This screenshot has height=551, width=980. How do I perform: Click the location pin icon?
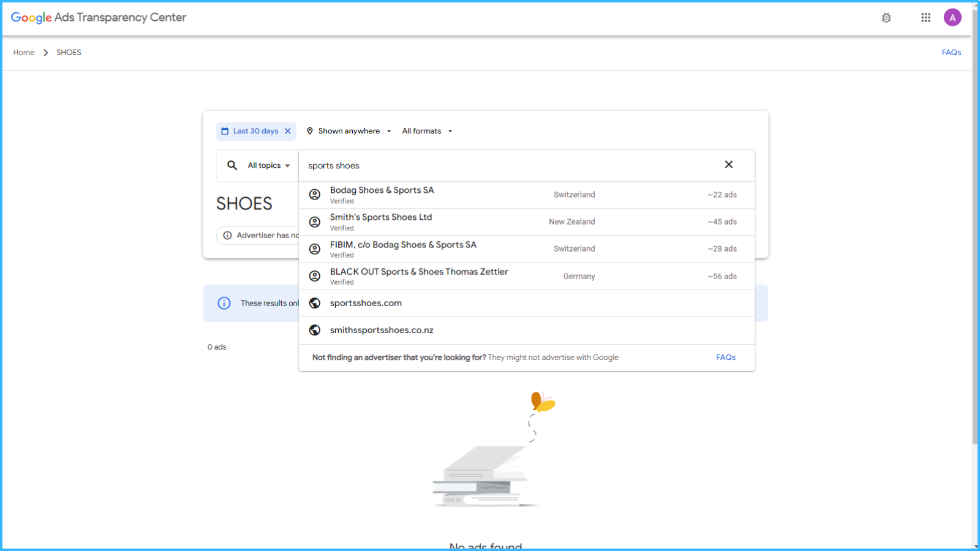pyautogui.click(x=310, y=131)
